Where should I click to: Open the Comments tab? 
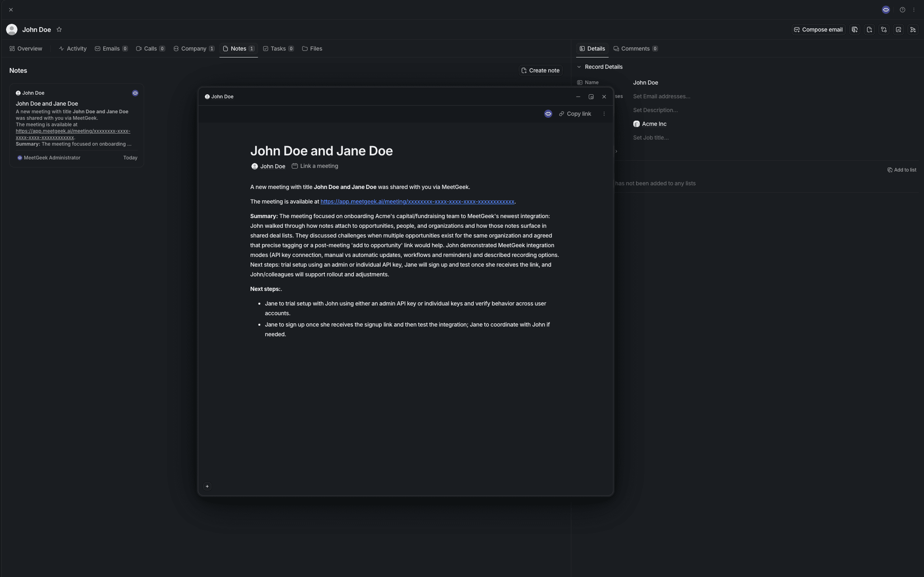click(635, 49)
